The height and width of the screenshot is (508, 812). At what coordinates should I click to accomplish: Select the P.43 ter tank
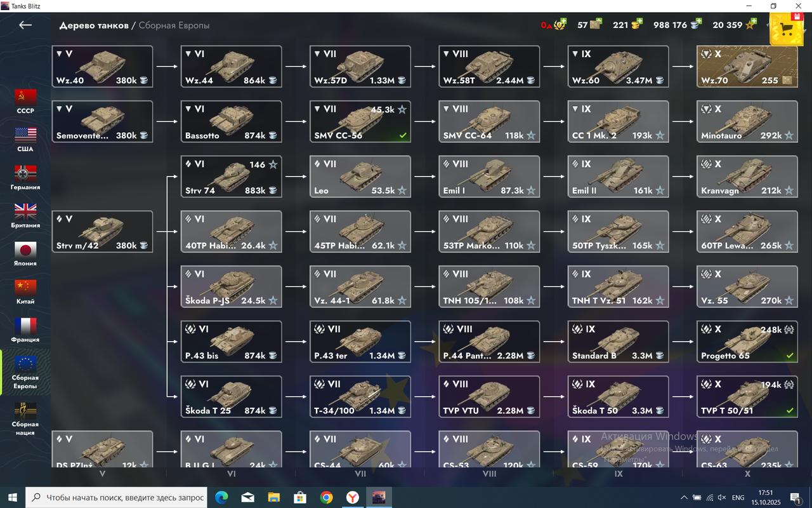(360, 342)
